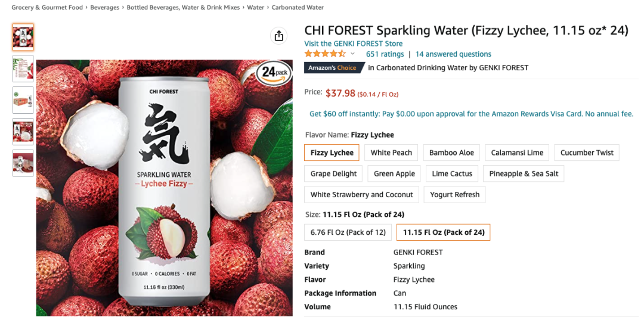
Task: Click the 4.5 star rating icons
Action: [325, 54]
